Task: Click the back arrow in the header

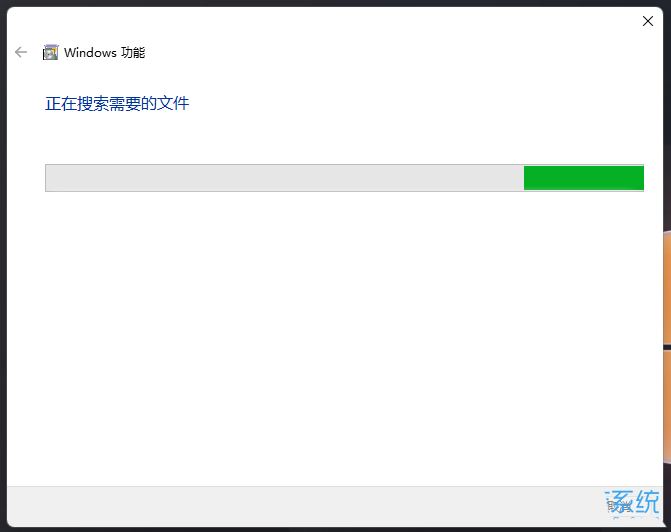Action: 21,52
